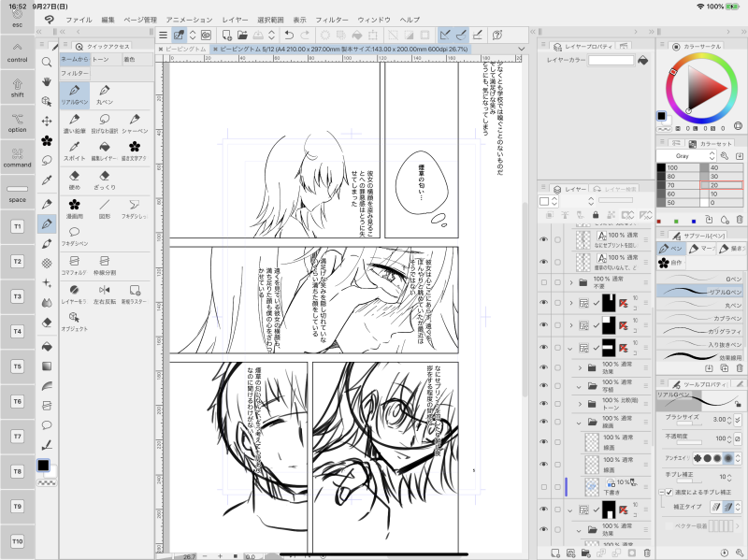Screen dimensions: 748x560
Task: Toggle lock layer icon
Action: tap(596, 215)
